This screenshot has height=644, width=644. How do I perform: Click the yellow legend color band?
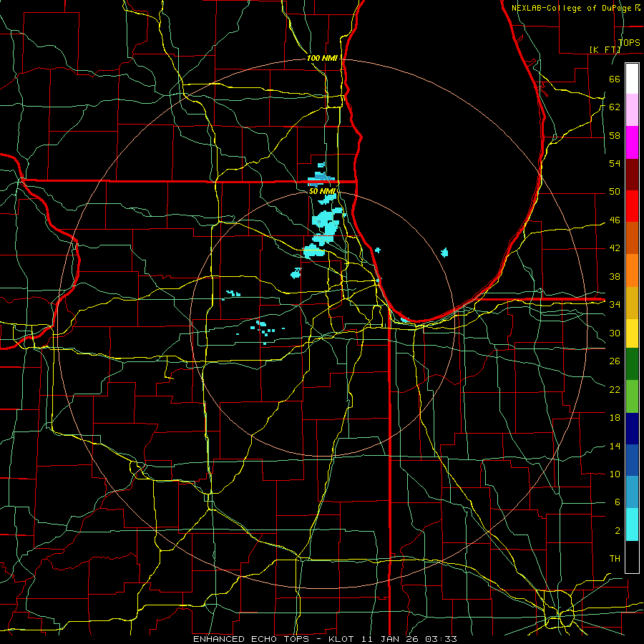pyautogui.click(x=632, y=333)
